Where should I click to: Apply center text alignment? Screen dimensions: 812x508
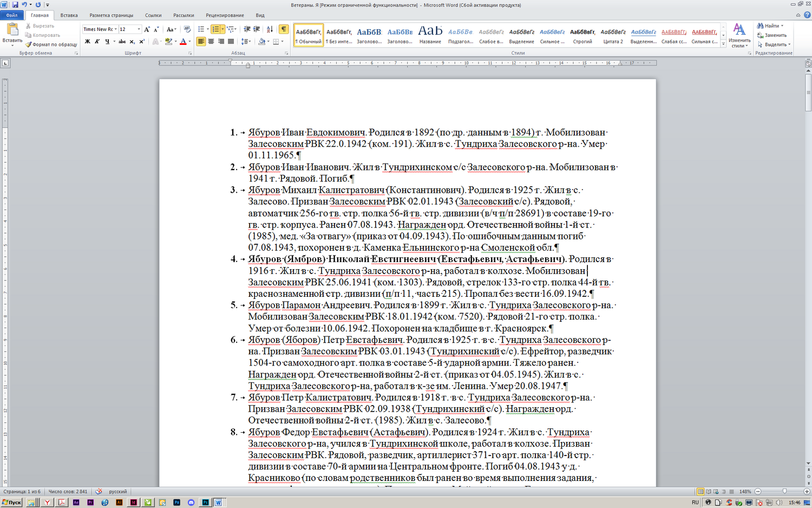pos(211,42)
